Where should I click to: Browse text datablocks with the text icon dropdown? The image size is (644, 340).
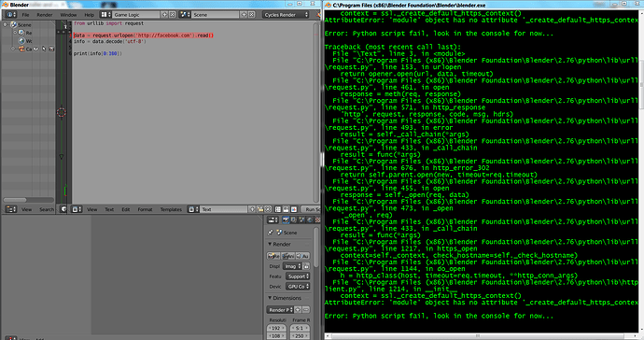[x=193, y=209]
